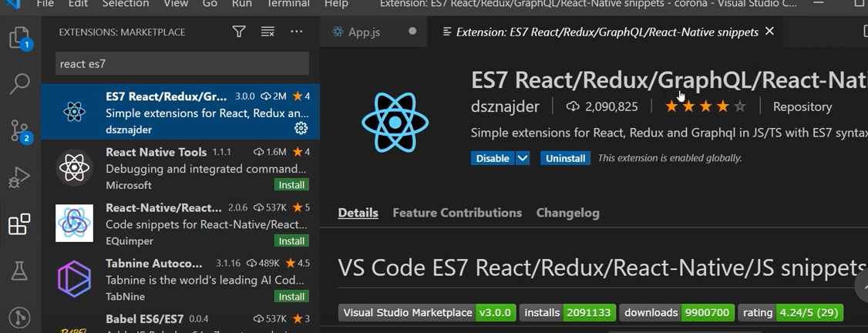Open the Selection menu
The image size is (868, 333).
click(125, 4)
